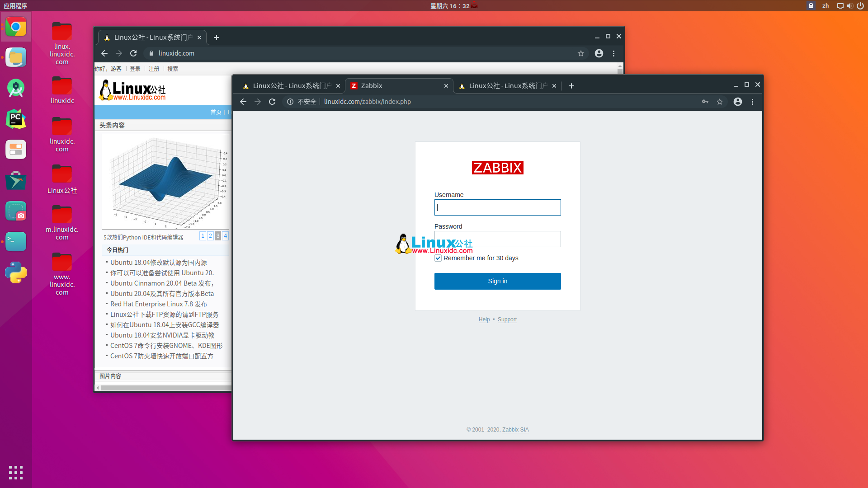Bookmark linuxidc.com in the back window

581,53
